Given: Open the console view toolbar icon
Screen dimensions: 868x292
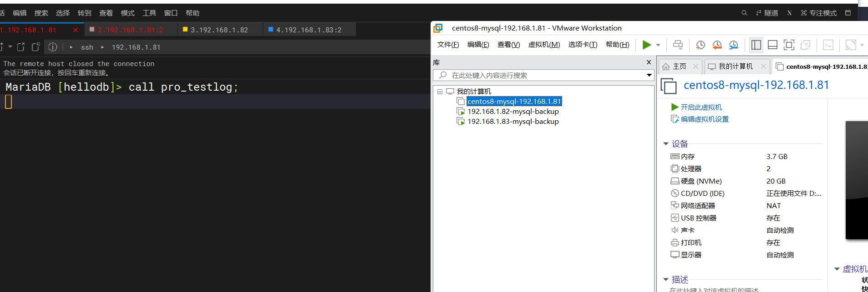Looking at the screenshot, I should coord(828,45).
